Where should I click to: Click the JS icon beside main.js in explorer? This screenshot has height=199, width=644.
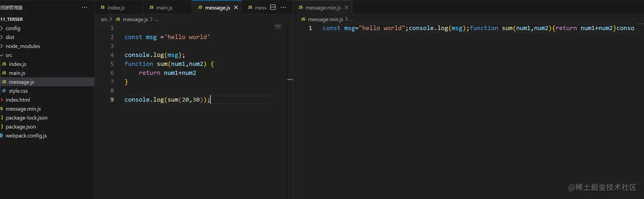[x=4, y=73]
